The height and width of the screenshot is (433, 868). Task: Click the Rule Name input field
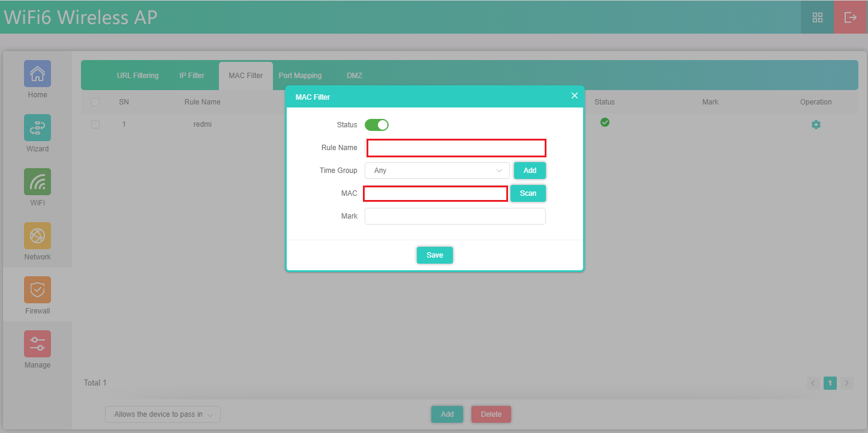pos(456,148)
